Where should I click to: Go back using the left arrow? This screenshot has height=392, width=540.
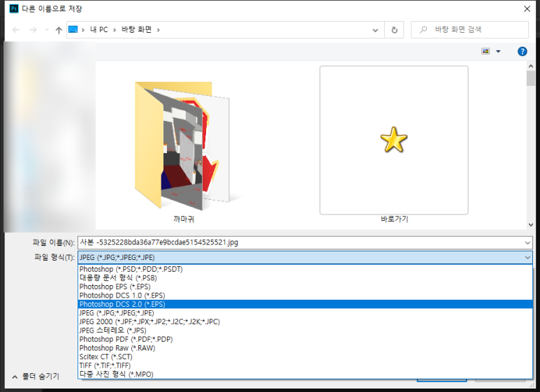(16, 30)
